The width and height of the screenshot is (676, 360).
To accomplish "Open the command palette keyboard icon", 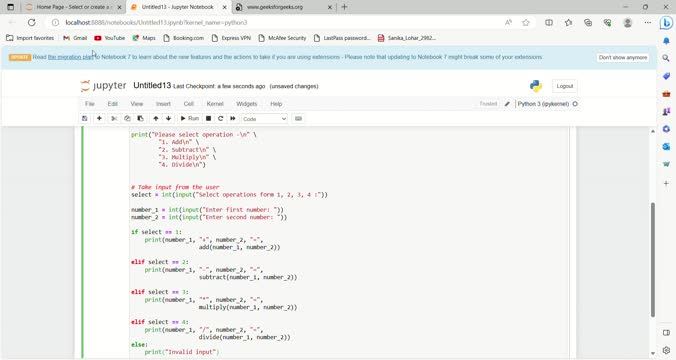I will pos(298,119).
